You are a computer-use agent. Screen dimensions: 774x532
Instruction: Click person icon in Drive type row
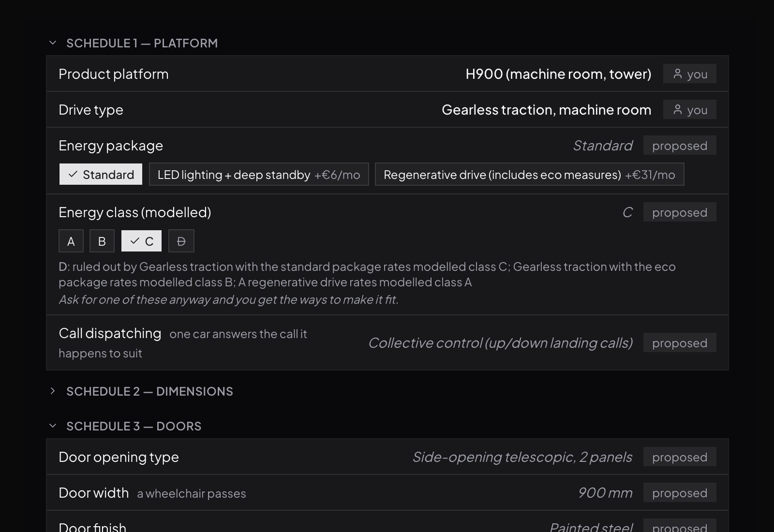pos(678,110)
